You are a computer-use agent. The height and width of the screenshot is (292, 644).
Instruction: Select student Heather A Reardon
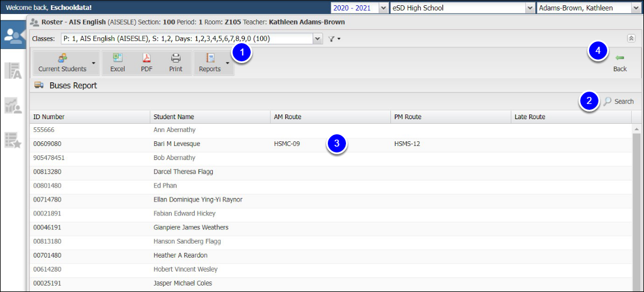181,255
